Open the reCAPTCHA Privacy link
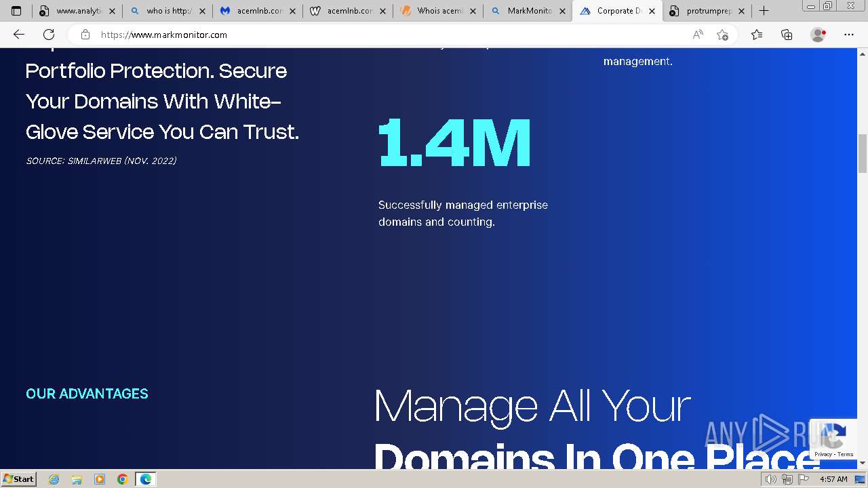Screen dimensions: 868x488 pos(823,454)
